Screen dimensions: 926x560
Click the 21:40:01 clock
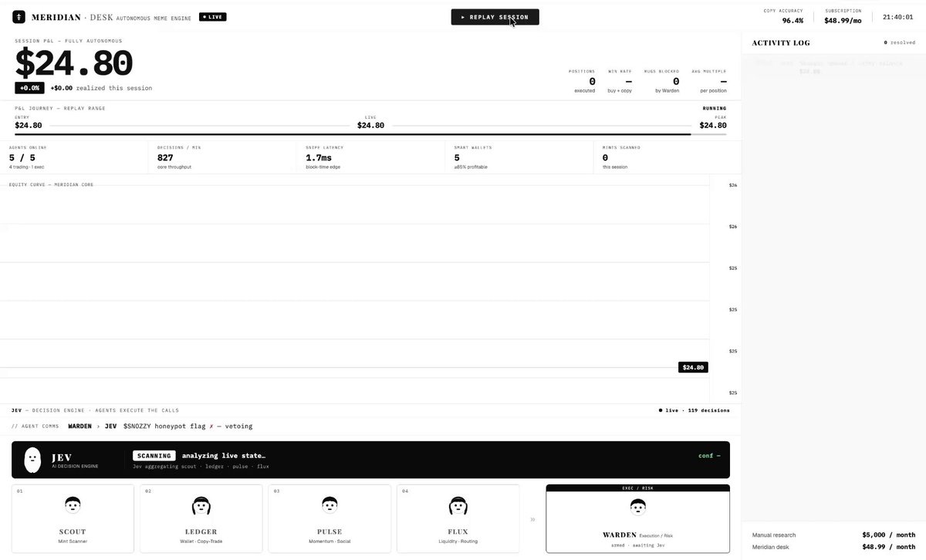pos(898,16)
